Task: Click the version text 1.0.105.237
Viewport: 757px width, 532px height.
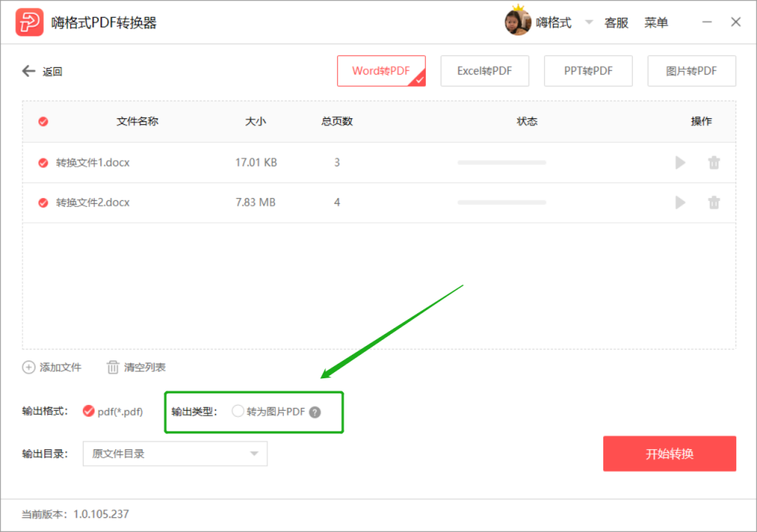Action: 101,514
